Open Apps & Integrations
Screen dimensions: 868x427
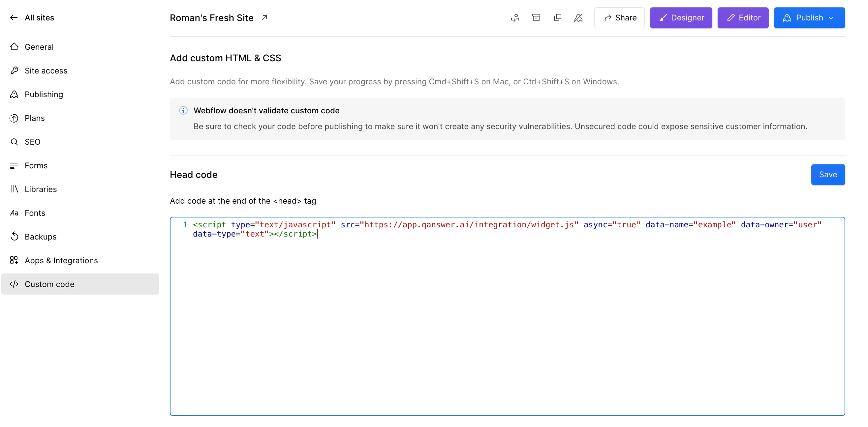tap(80, 260)
